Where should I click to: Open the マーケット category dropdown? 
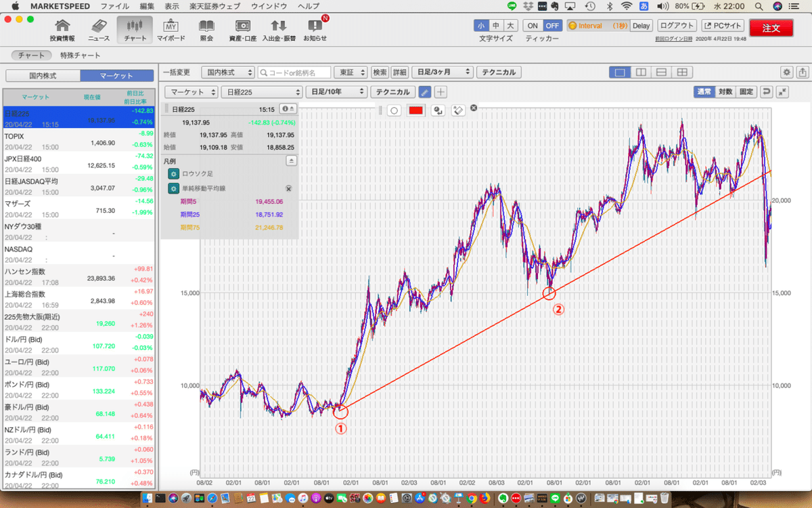coord(193,91)
